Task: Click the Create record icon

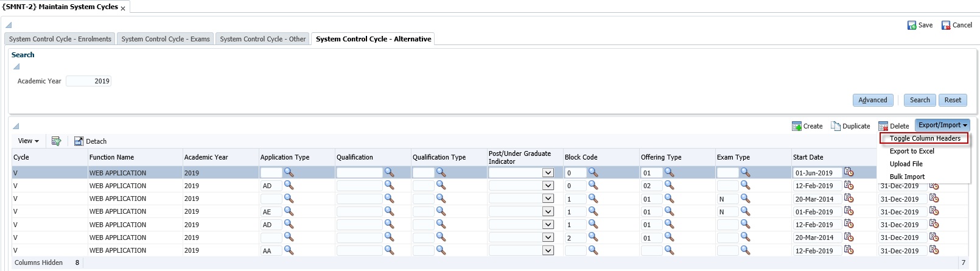Action: tap(796, 126)
